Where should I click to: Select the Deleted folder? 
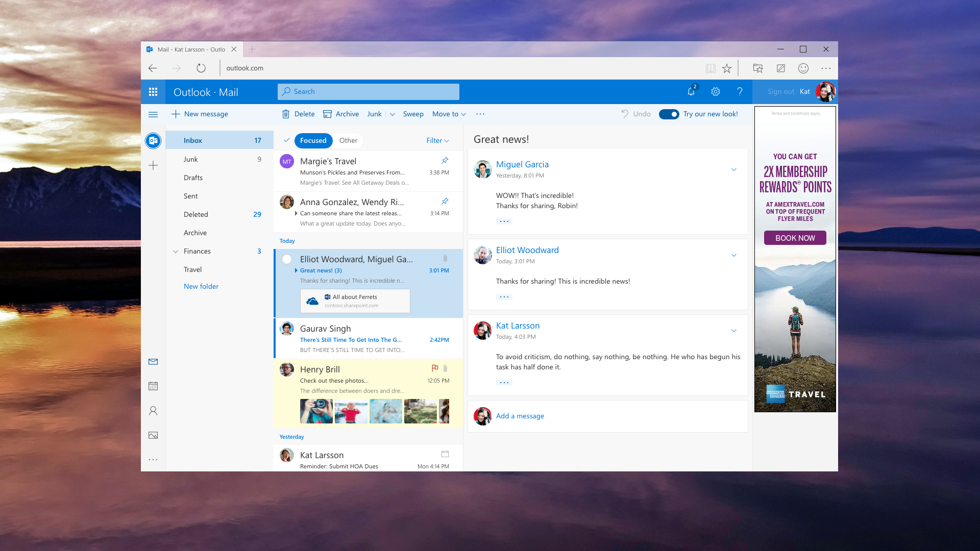(x=196, y=215)
